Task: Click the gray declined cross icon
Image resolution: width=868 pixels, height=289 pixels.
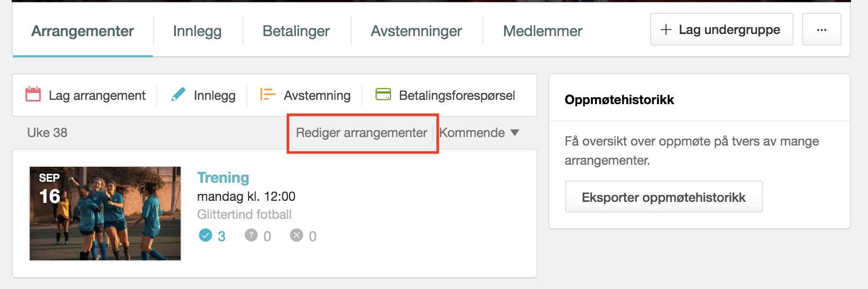Action: tap(296, 235)
